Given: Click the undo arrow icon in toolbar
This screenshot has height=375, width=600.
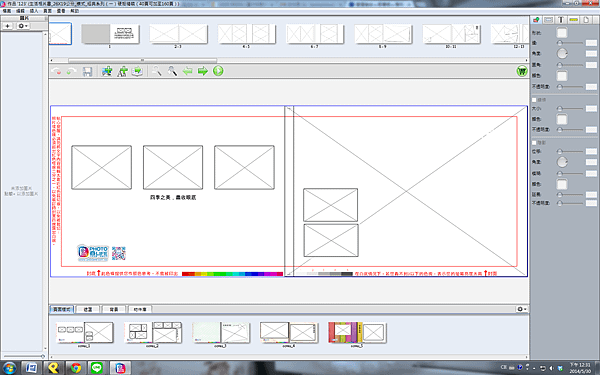Looking at the screenshot, I should pos(56,71).
